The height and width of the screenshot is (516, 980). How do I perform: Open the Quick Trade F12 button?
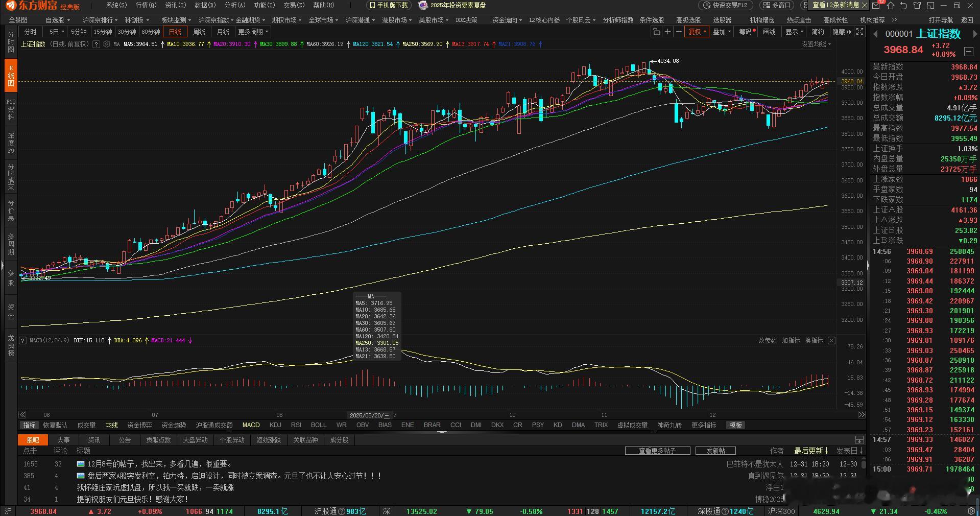point(725,5)
